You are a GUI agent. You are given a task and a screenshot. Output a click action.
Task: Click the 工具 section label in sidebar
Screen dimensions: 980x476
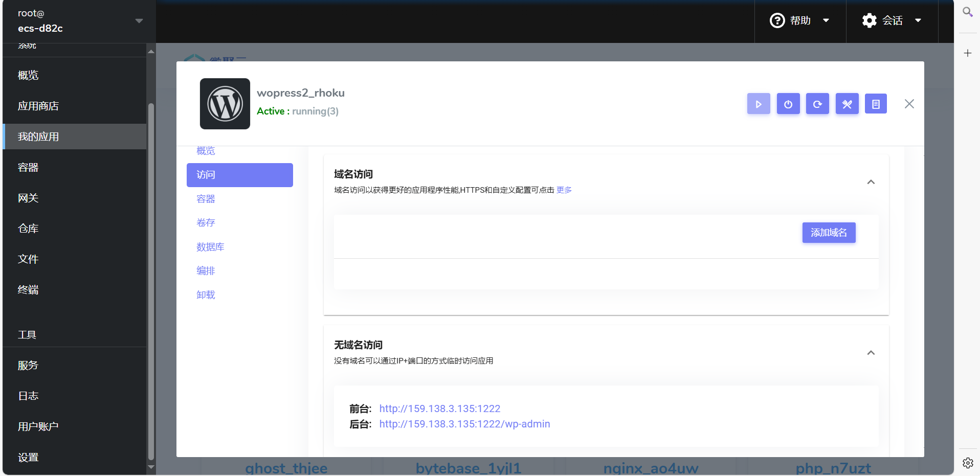pyautogui.click(x=27, y=335)
